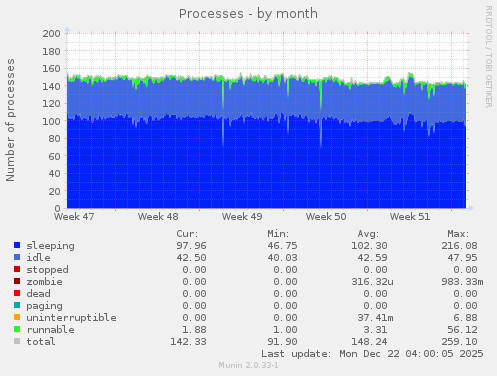This screenshot has width=497, height=376.
Task: Click sleeping average value 102.30
Action: click(369, 246)
